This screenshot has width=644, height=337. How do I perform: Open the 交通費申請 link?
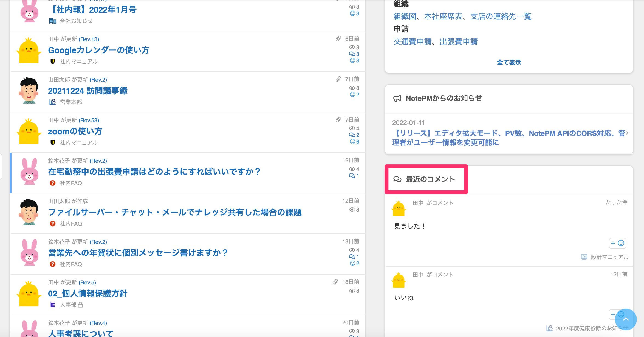tap(412, 41)
